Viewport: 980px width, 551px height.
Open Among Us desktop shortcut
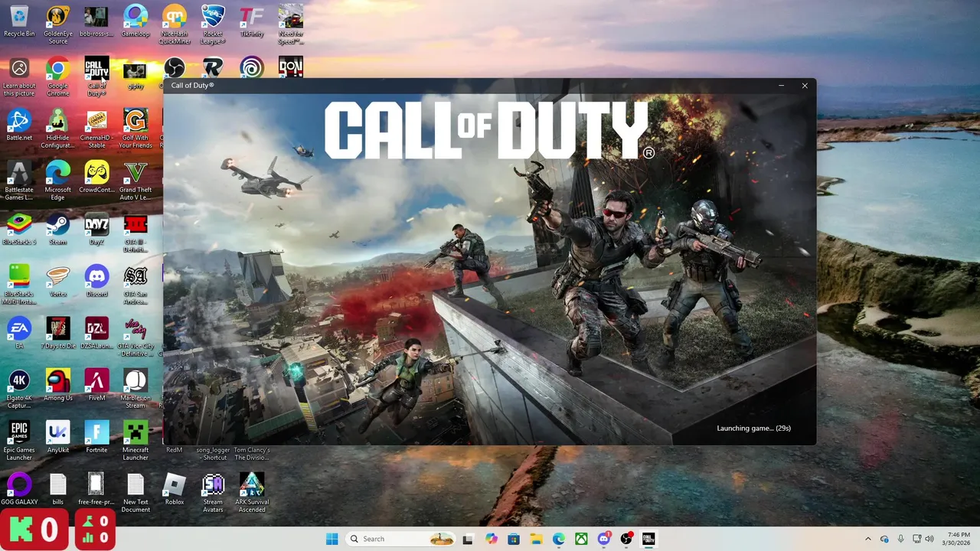click(x=58, y=386)
